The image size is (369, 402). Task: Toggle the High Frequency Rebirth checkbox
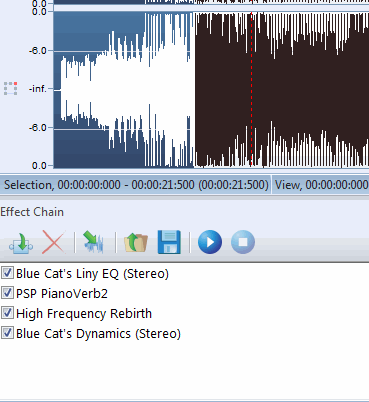(x=7, y=313)
